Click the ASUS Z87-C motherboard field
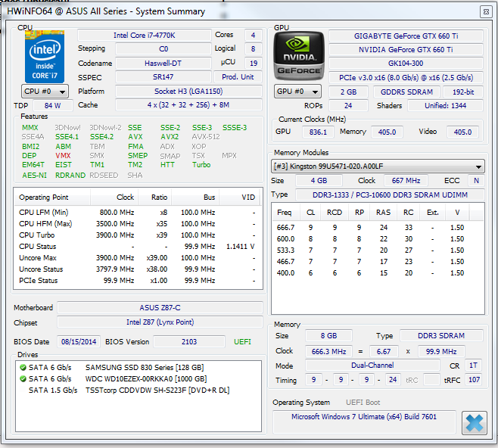498x448 pixels. (x=160, y=308)
